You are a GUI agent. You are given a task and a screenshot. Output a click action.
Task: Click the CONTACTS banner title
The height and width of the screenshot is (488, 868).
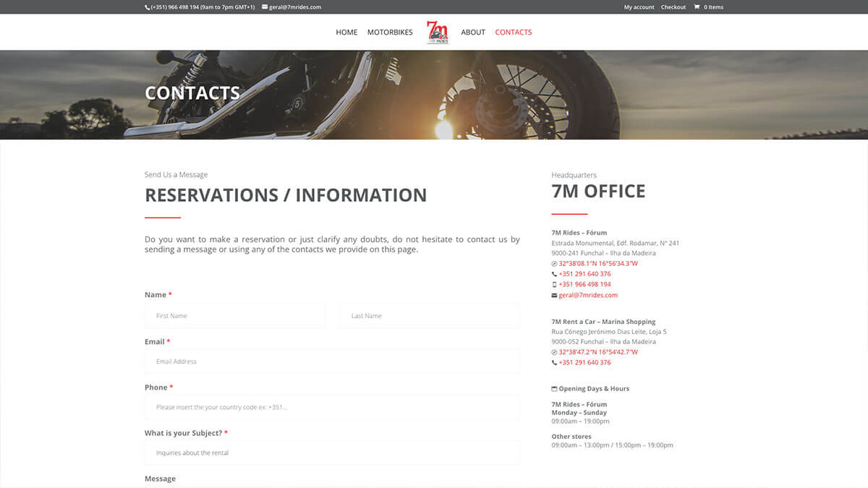pos(192,93)
